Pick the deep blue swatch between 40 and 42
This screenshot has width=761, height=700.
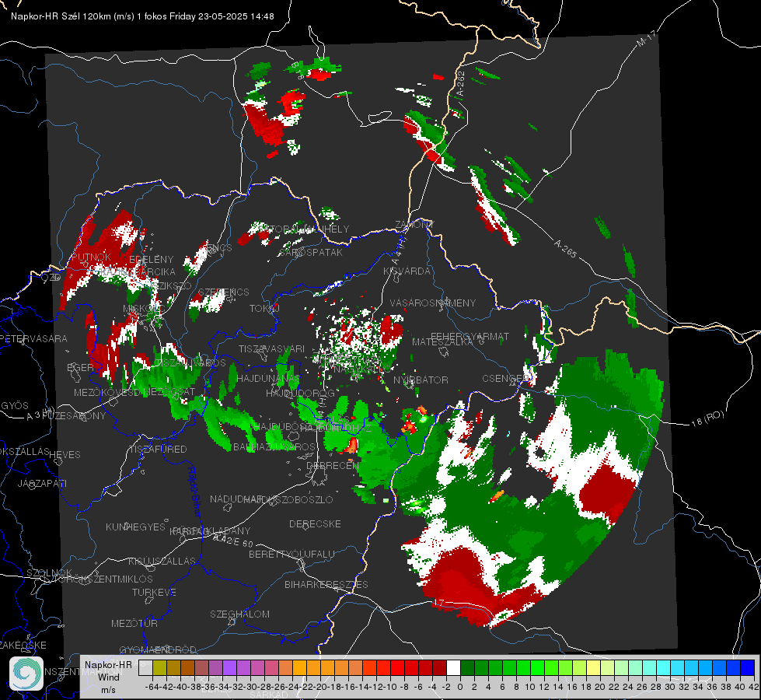click(748, 667)
